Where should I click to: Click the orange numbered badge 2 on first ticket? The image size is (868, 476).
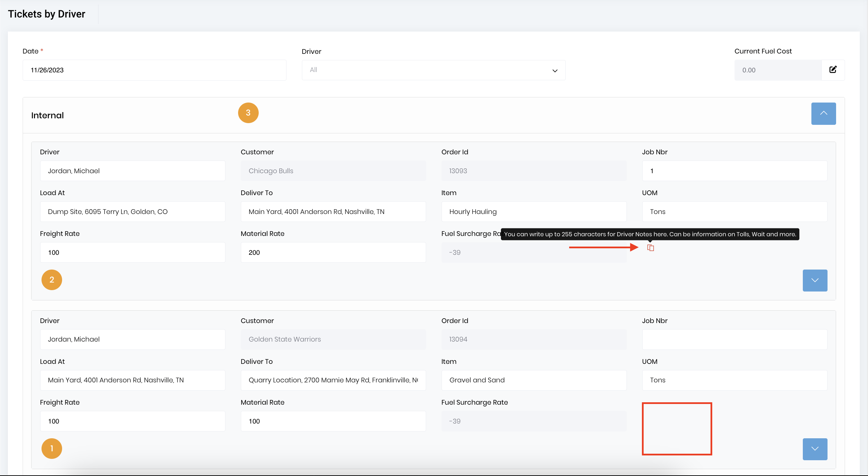click(51, 279)
